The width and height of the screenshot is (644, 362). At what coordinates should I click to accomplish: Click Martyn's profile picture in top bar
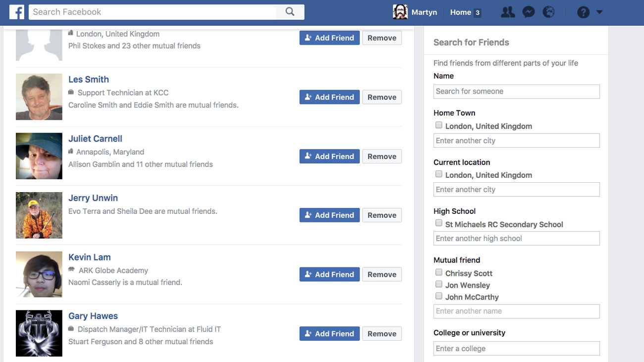(x=400, y=12)
